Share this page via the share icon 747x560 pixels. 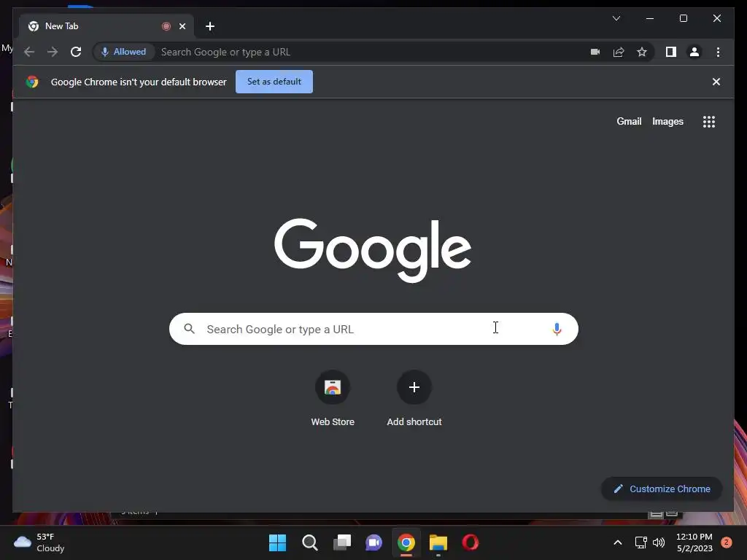(619, 52)
